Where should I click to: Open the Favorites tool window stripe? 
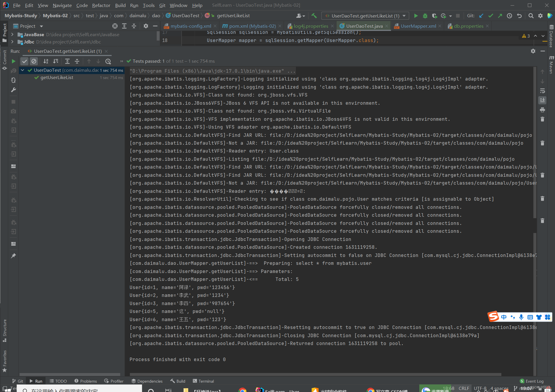pyautogui.click(x=5, y=361)
